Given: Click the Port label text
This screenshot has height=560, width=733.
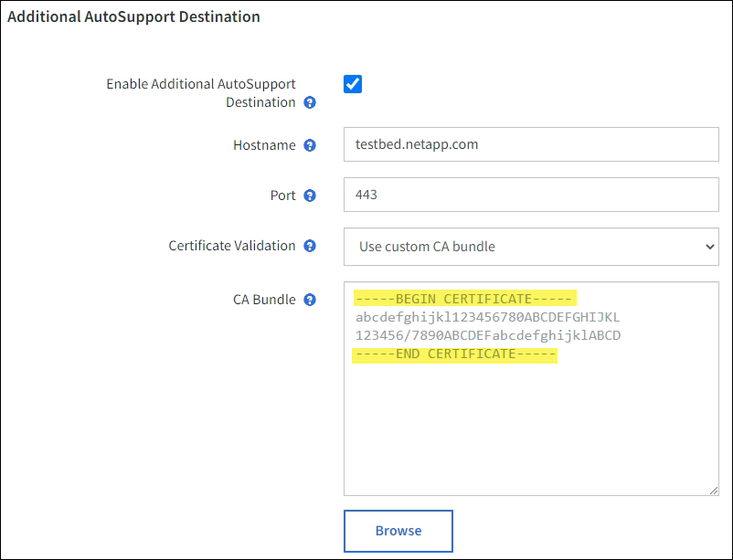Looking at the screenshot, I should click(282, 195).
